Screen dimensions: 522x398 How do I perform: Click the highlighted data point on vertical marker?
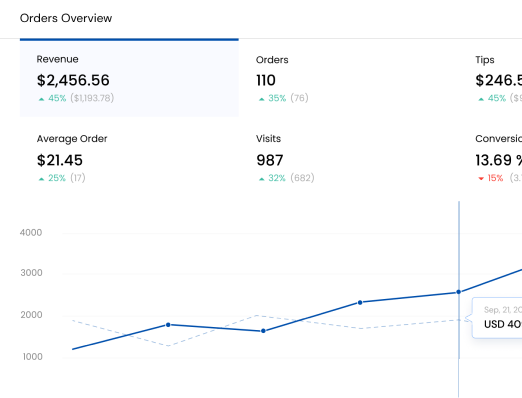pyautogui.click(x=459, y=292)
